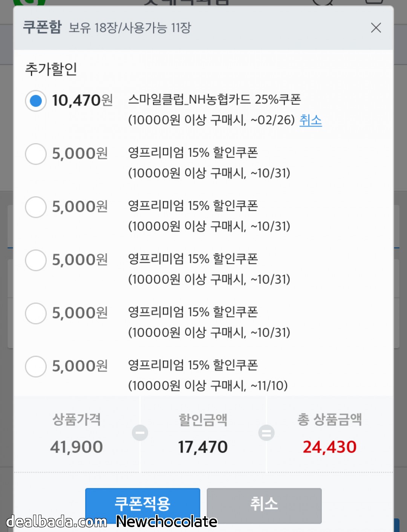Click the 41,900 product price value

pyautogui.click(x=77, y=447)
